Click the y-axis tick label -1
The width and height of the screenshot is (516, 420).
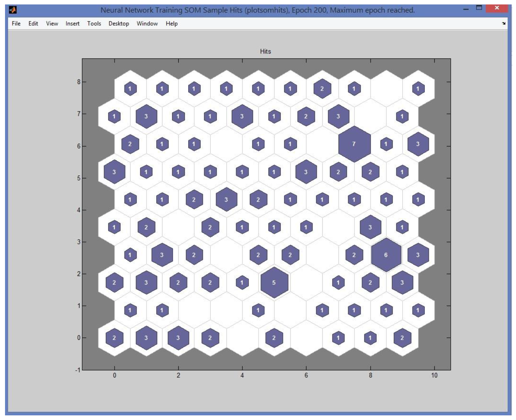click(x=78, y=370)
